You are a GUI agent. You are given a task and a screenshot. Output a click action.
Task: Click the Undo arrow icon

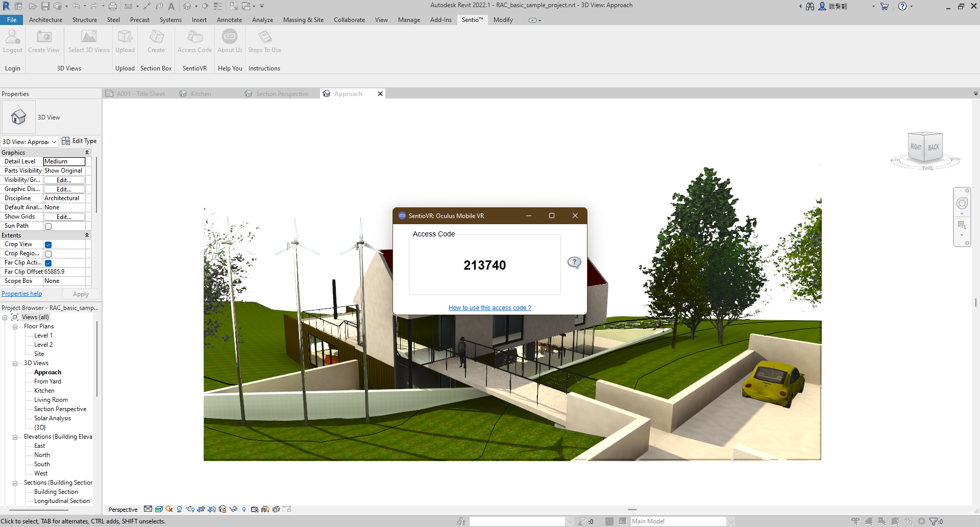point(76,6)
